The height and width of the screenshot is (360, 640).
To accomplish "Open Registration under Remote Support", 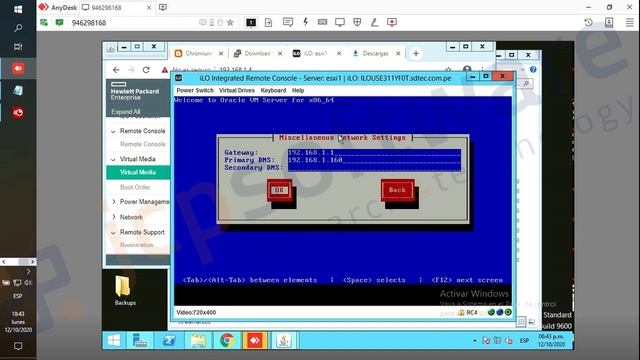I will tap(137, 245).
